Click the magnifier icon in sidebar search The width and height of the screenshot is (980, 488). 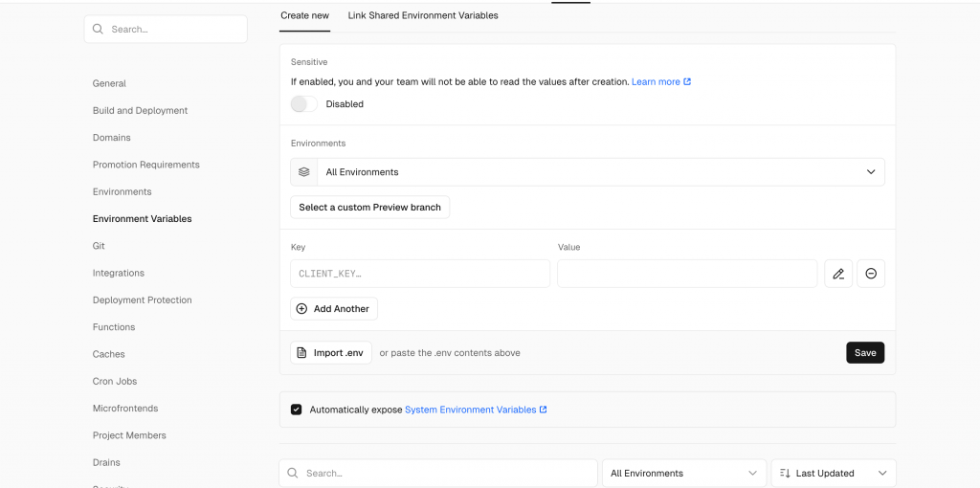(x=98, y=30)
